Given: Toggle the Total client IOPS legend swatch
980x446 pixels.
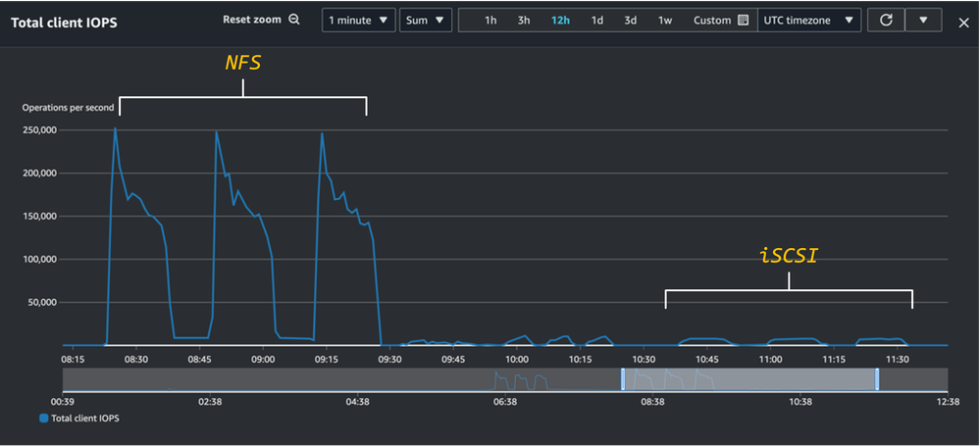Looking at the screenshot, I should (43, 419).
